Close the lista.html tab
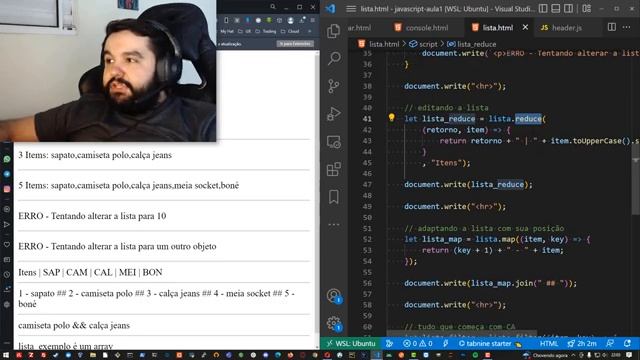Screen dimensions: 640x360 point(525,27)
